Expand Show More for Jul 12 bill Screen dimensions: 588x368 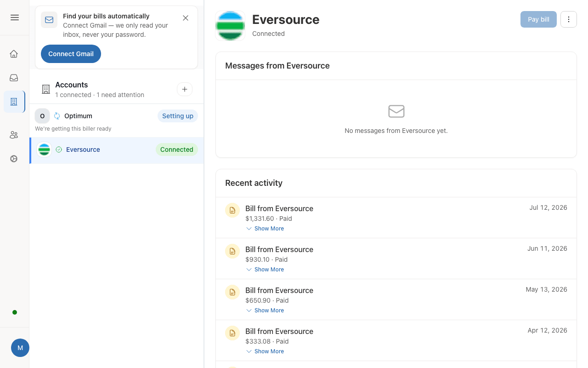coord(265,229)
